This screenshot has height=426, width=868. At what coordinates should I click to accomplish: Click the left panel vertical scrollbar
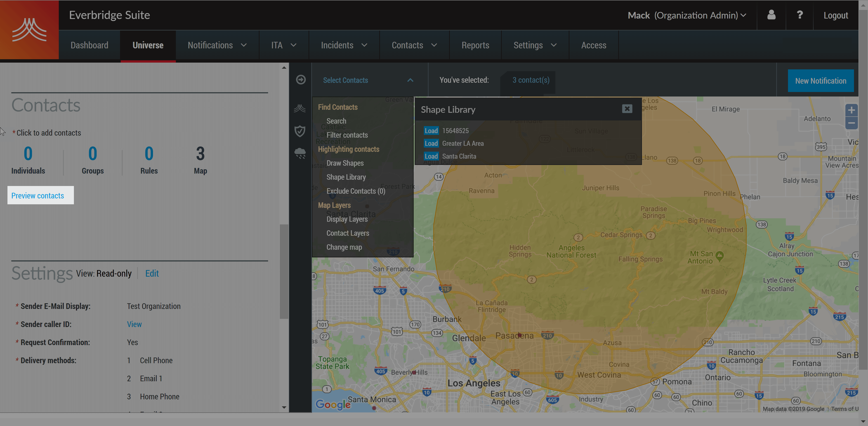pos(284,271)
